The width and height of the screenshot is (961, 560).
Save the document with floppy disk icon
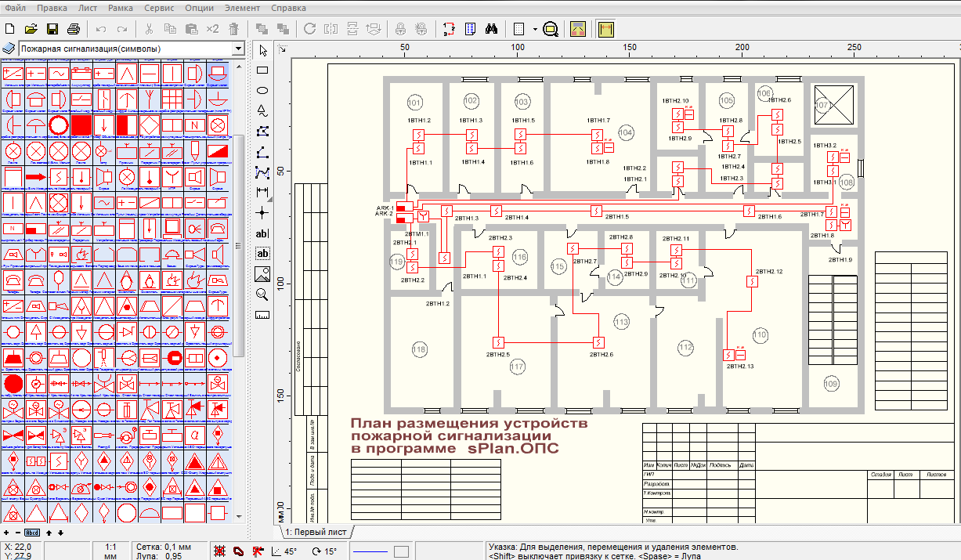point(52,30)
